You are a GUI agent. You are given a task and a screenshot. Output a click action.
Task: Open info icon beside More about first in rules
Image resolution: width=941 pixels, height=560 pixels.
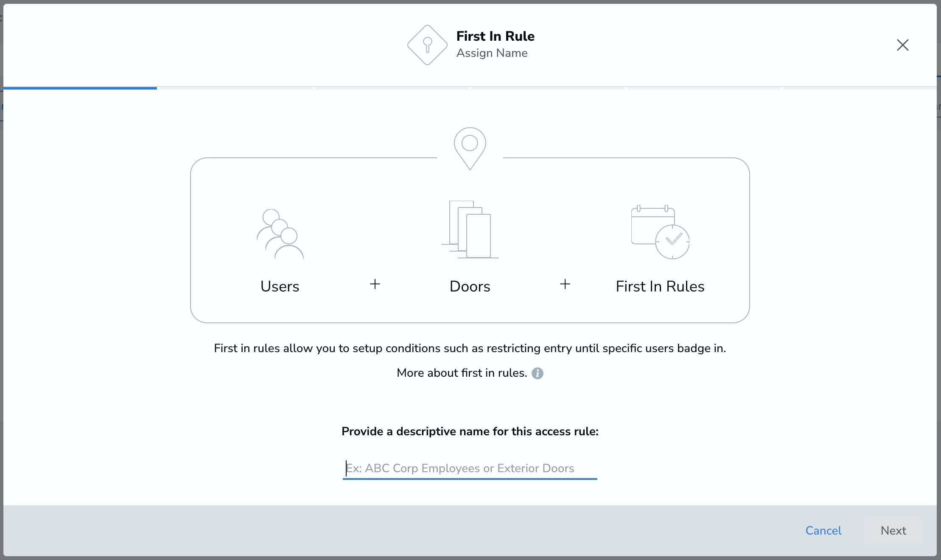point(538,373)
